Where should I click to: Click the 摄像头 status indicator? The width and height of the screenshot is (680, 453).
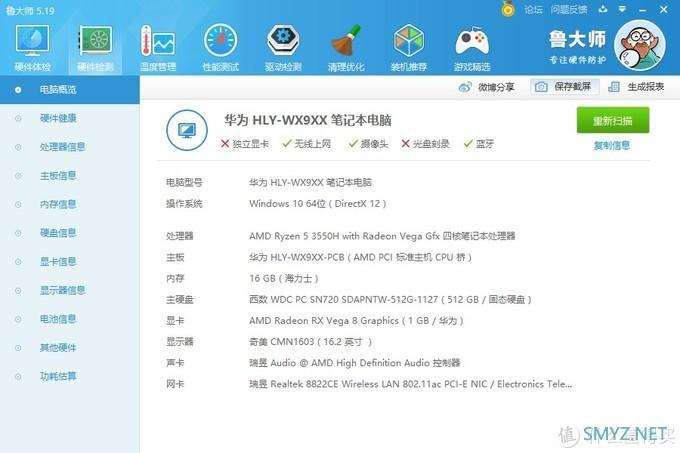point(368,144)
